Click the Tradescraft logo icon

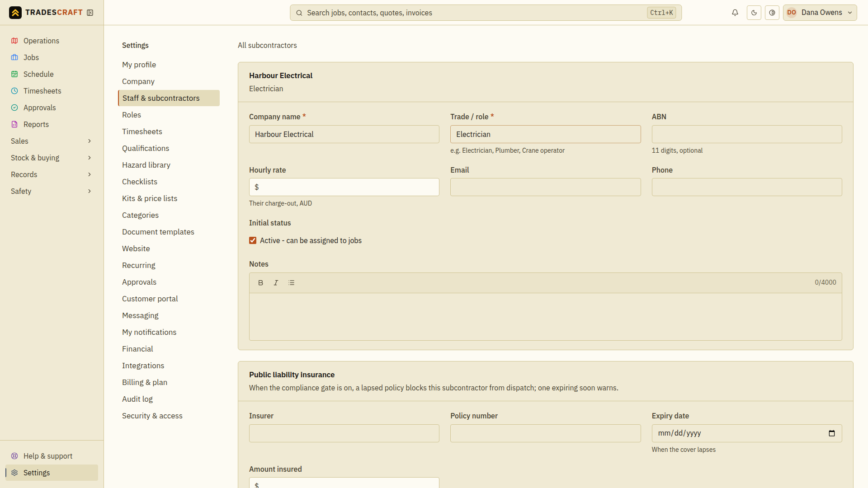(x=15, y=13)
